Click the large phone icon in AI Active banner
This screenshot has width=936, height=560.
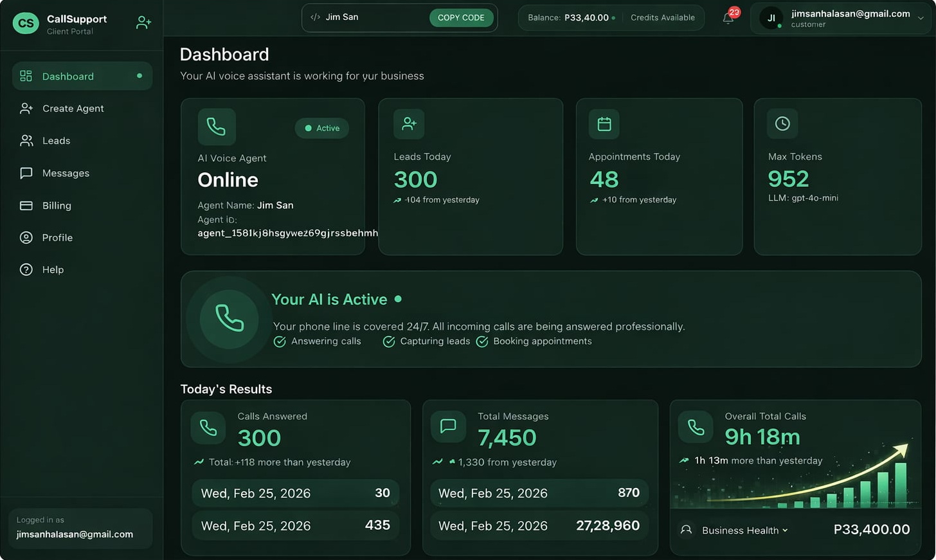pyautogui.click(x=229, y=319)
